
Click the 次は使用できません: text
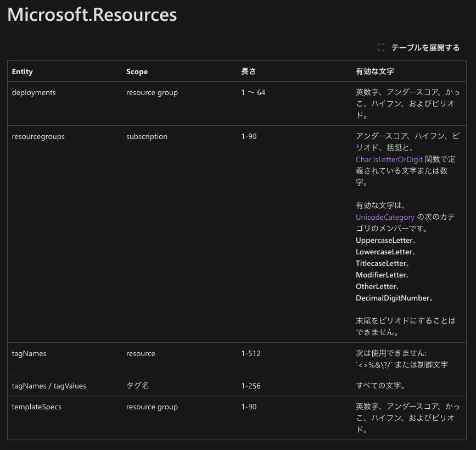391,353
